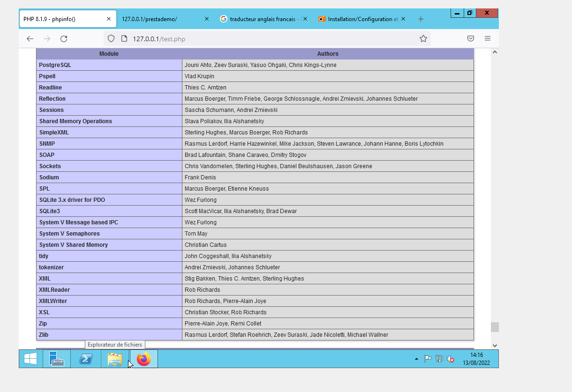The image size is (572, 392).
Task: Click the XSL module cell
Action: click(109, 312)
